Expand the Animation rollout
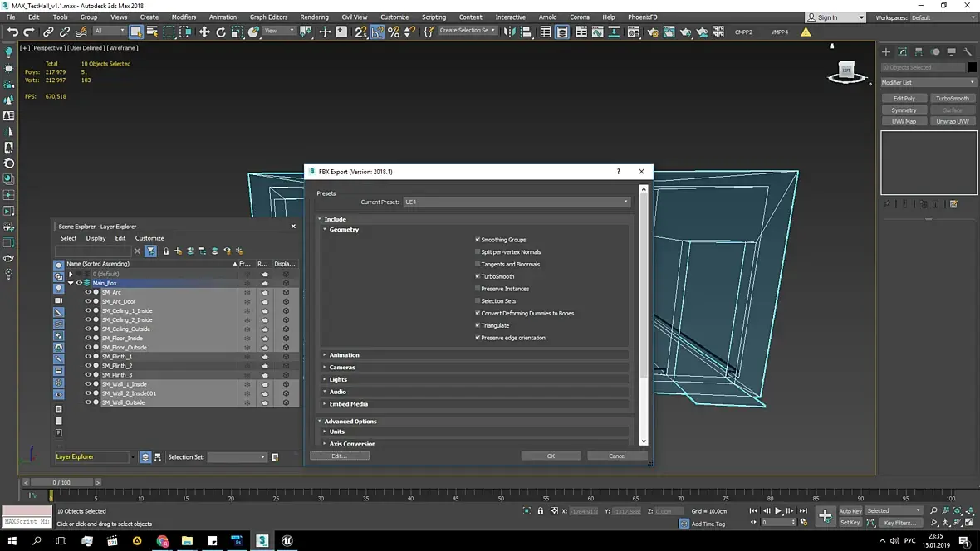The width and height of the screenshot is (980, 551). [x=344, y=355]
